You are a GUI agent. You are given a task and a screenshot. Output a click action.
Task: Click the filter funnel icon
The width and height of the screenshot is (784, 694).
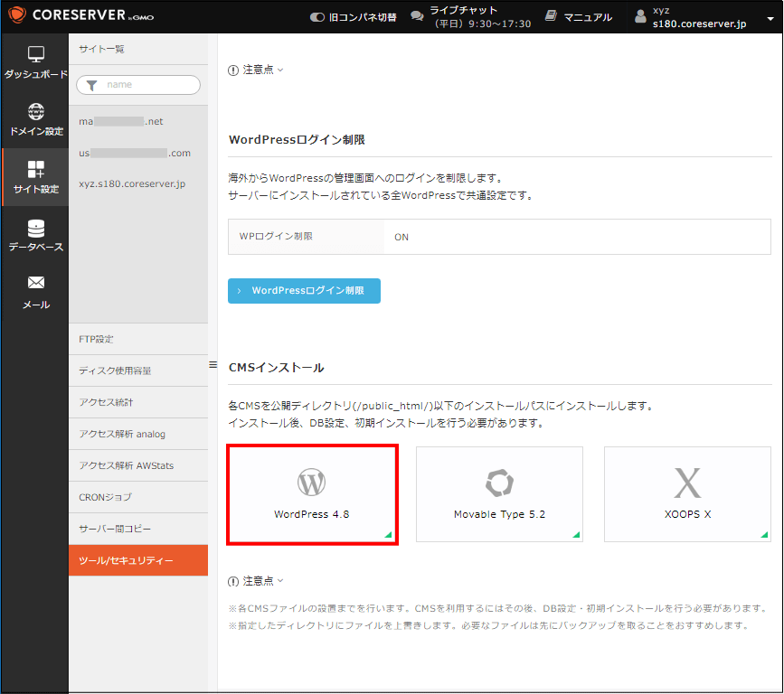(x=91, y=86)
